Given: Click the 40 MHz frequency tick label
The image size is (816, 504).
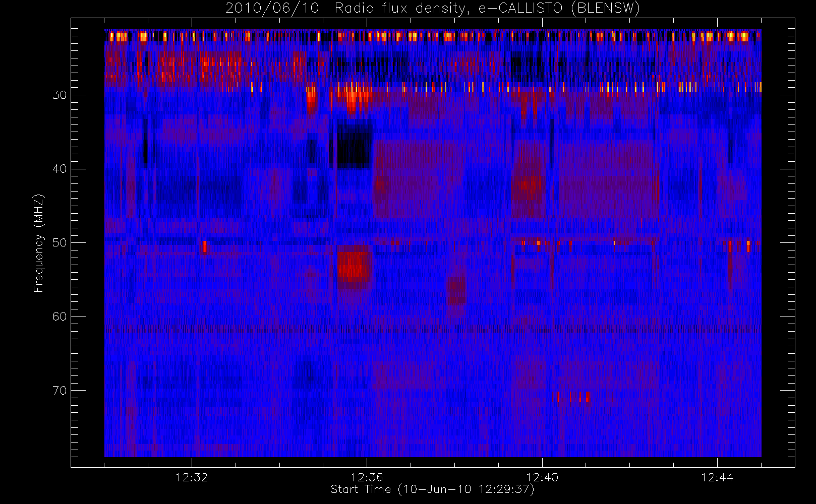Looking at the screenshot, I should tap(60, 169).
